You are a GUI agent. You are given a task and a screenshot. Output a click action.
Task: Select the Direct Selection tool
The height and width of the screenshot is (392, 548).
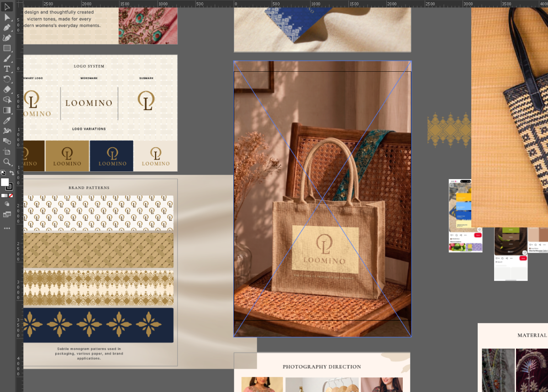point(7,17)
